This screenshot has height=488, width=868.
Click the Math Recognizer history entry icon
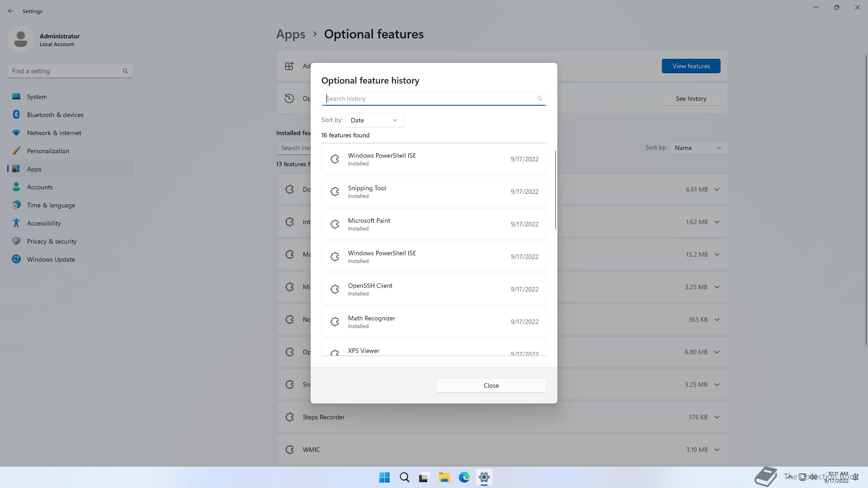[335, 322]
